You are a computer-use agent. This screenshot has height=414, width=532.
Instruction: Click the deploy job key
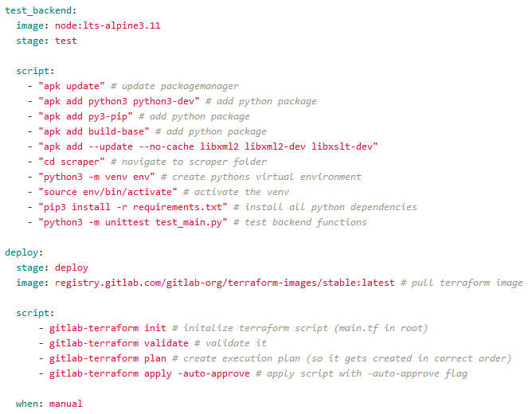coord(21,252)
